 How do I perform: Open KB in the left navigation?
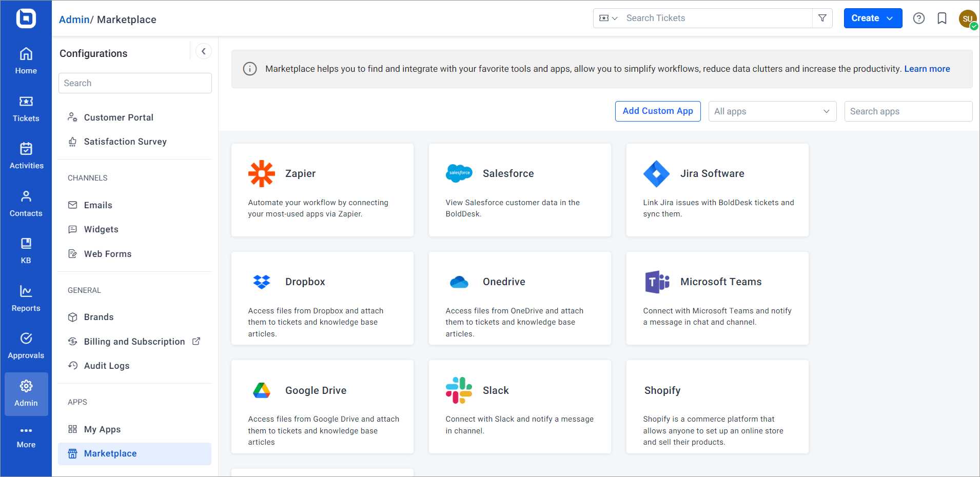pyautogui.click(x=26, y=251)
